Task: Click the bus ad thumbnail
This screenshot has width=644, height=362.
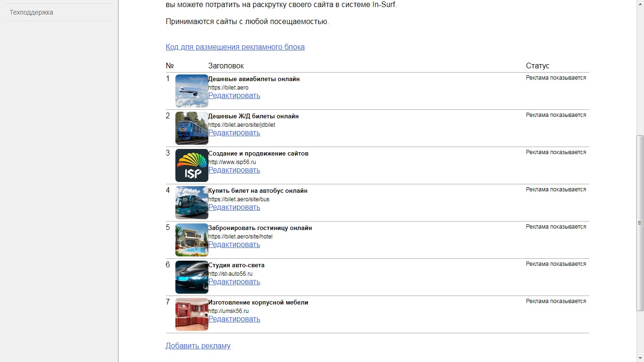Action: (192, 203)
